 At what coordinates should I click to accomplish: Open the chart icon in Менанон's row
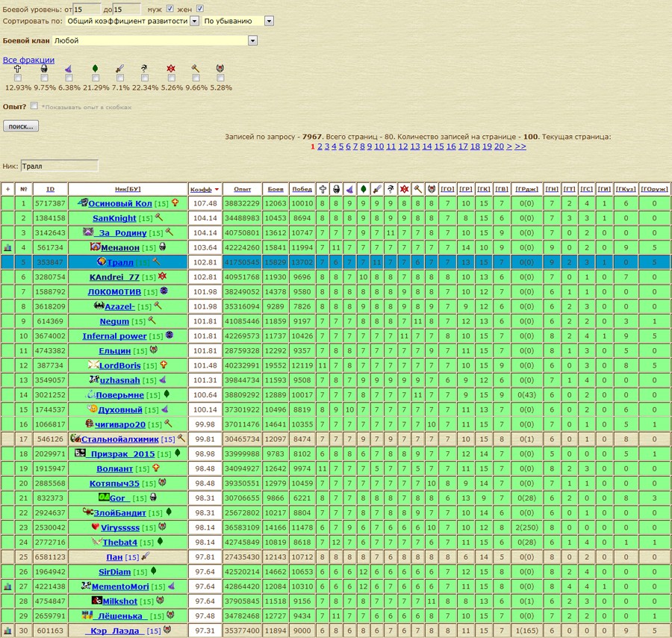[7, 248]
